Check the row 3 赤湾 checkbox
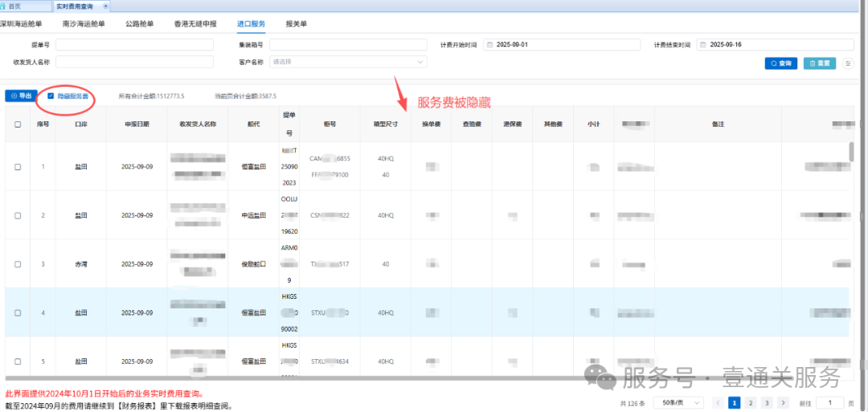Screen dimensions: 868x412 pos(18,264)
